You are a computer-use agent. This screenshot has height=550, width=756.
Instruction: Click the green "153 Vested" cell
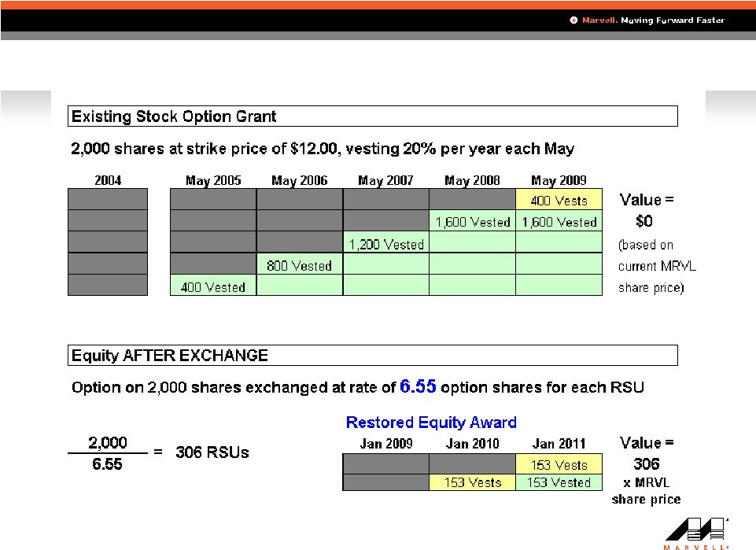tap(559, 482)
